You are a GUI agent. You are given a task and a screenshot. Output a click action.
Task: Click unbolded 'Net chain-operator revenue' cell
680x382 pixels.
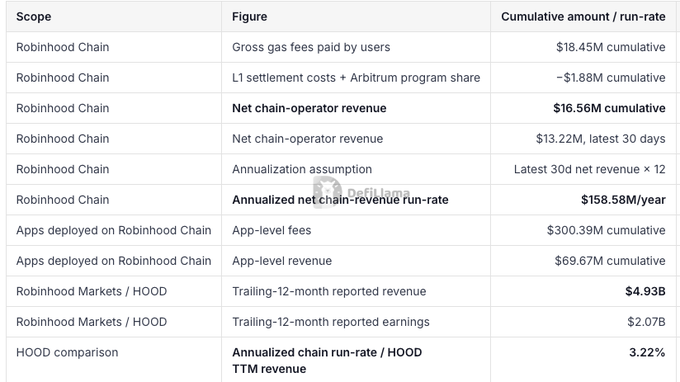point(307,139)
